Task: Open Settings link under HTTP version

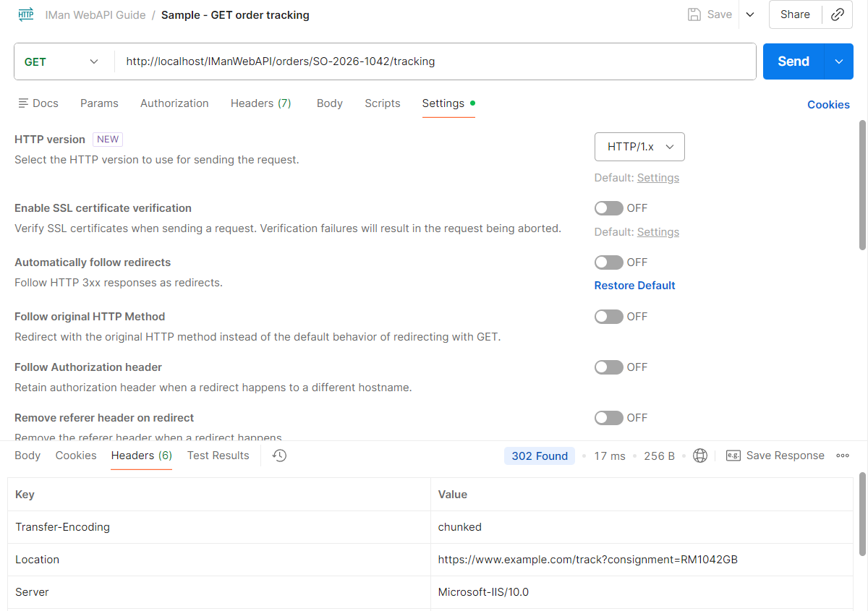Action: tap(658, 178)
